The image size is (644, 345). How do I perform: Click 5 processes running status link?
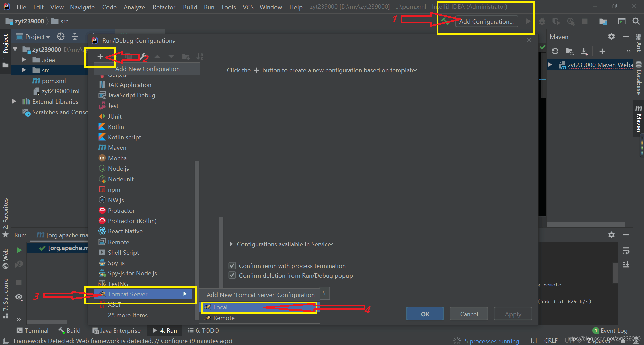pos(493,341)
